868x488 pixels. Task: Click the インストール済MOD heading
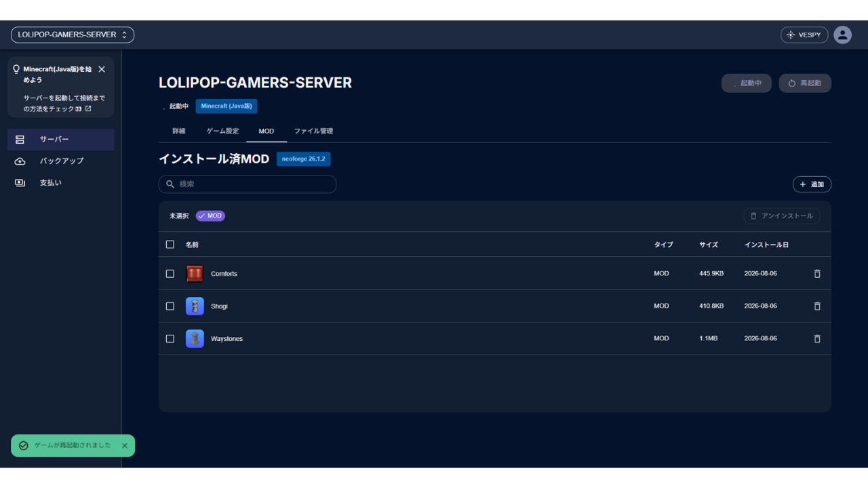pyautogui.click(x=214, y=159)
